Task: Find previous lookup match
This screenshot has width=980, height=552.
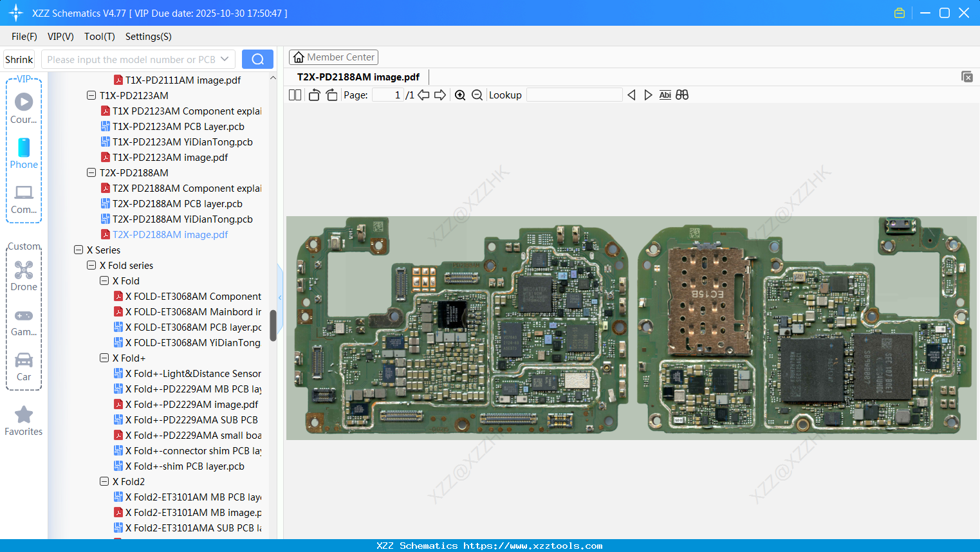Action: (631, 95)
